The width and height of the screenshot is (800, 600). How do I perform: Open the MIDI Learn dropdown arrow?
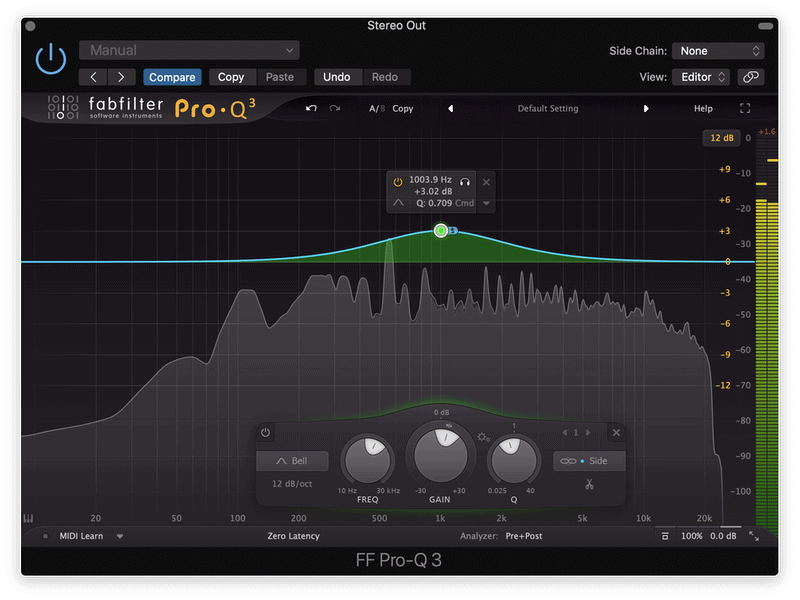(120, 536)
